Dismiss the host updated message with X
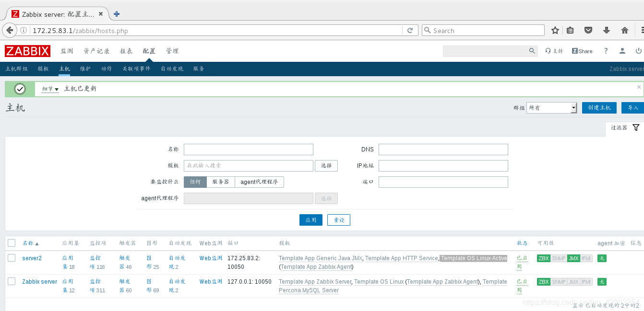Viewport: 644px width, 311px height. (639, 87)
